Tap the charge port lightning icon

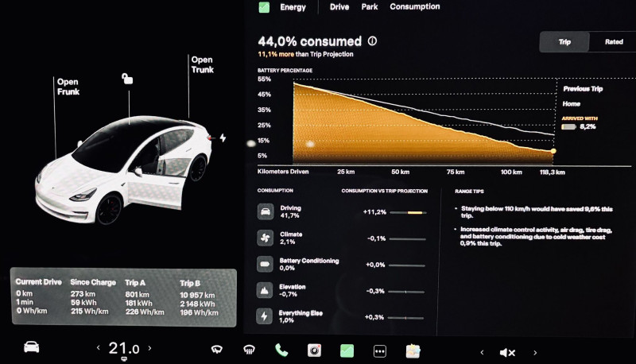point(223,137)
